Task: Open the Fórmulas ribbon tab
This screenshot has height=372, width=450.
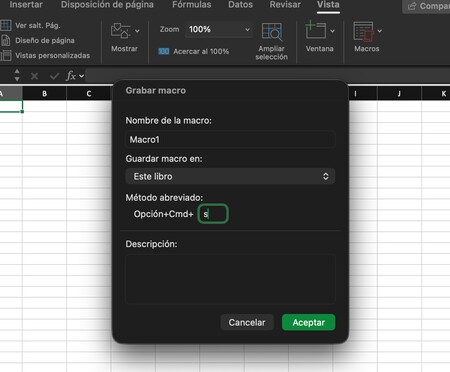Action: pyautogui.click(x=192, y=5)
